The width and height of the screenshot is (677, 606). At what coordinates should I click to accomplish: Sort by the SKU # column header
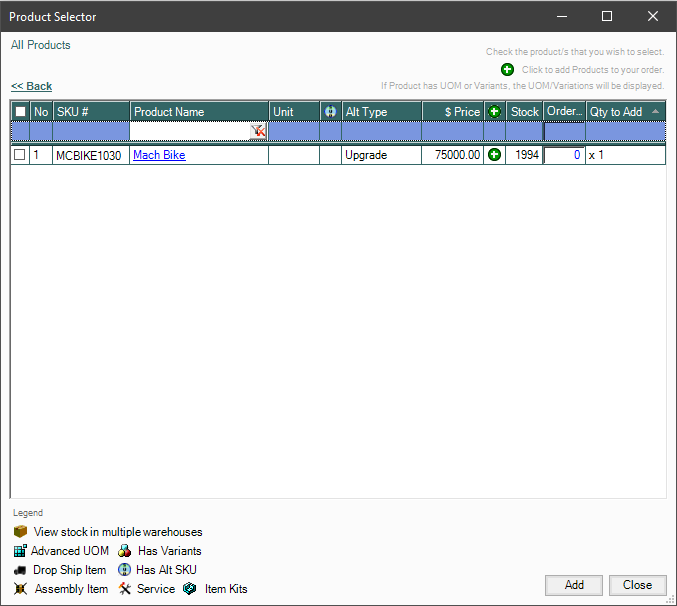[x=90, y=112]
